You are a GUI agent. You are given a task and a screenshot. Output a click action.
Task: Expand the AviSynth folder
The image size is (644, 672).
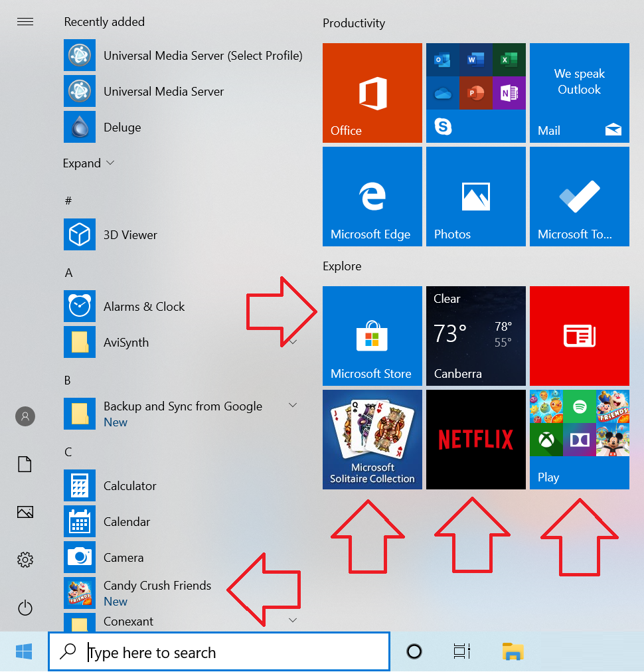pos(183,343)
